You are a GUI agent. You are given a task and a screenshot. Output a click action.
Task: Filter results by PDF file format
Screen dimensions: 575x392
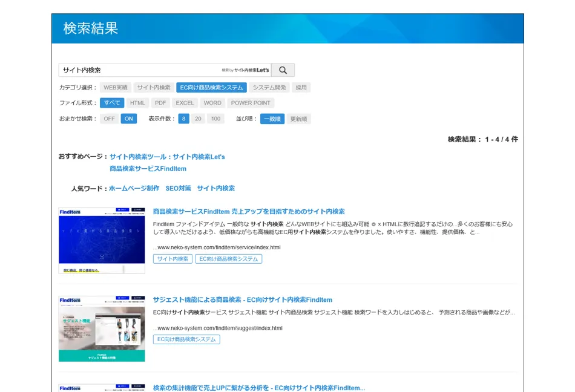[160, 103]
